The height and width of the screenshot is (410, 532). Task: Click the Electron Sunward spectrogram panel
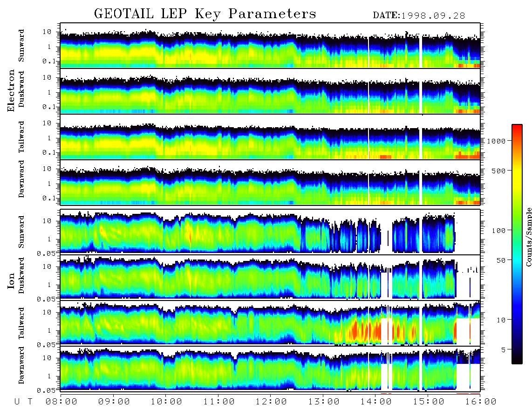(x=270, y=46)
